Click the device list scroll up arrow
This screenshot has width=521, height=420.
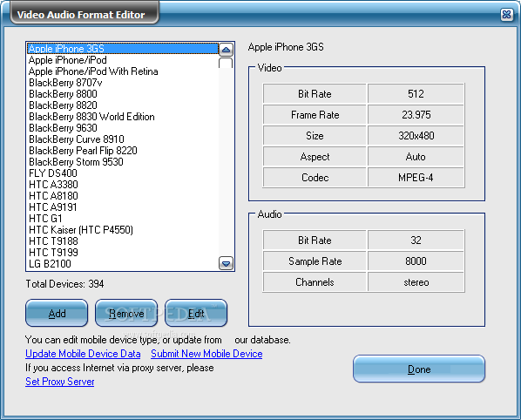tap(226, 50)
